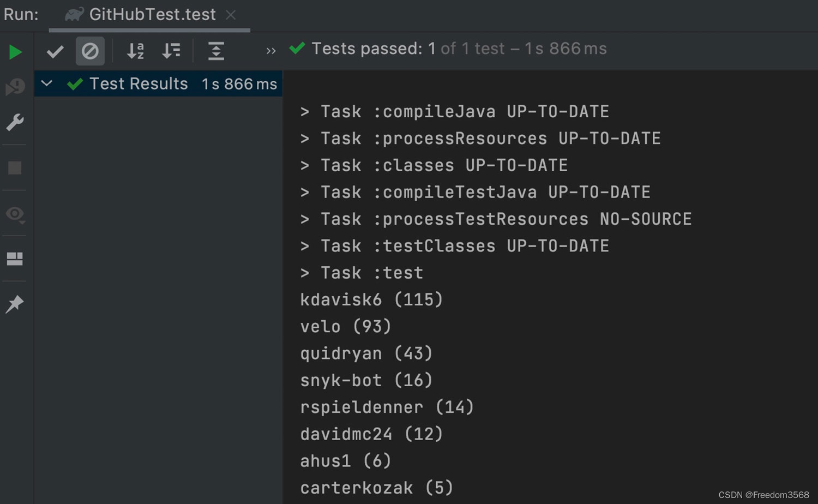Click the "velo (93)" output line
The width and height of the screenshot is (818, 504).
(x=346, y=327)
